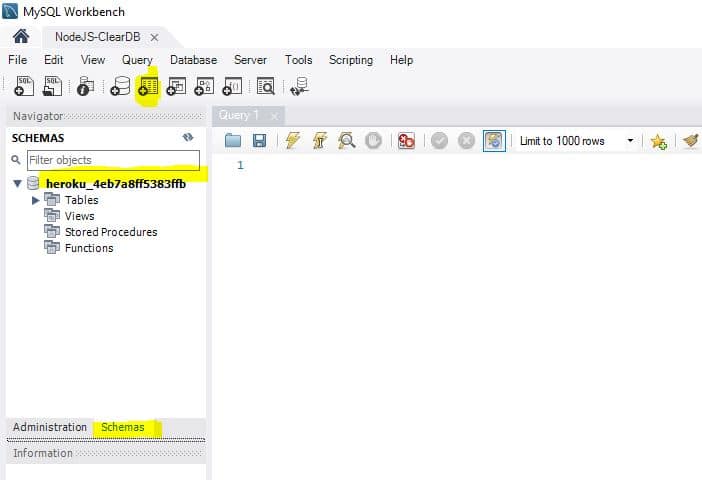Image resolution: width=702 pixels, height=480 pixels.
Task: Click the Filter objects search field
Action: [113, 160]
